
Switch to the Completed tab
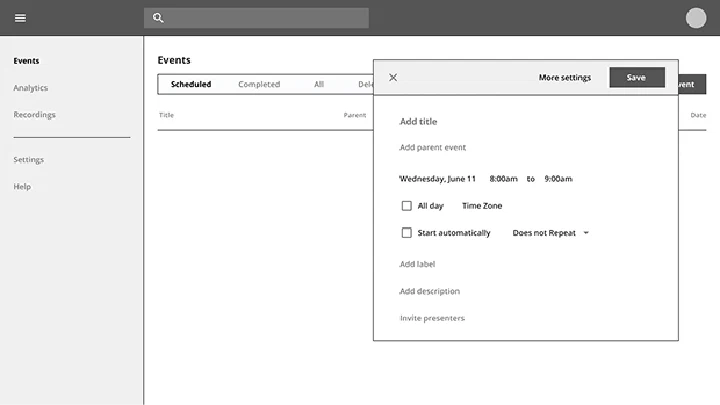[259, 84]
